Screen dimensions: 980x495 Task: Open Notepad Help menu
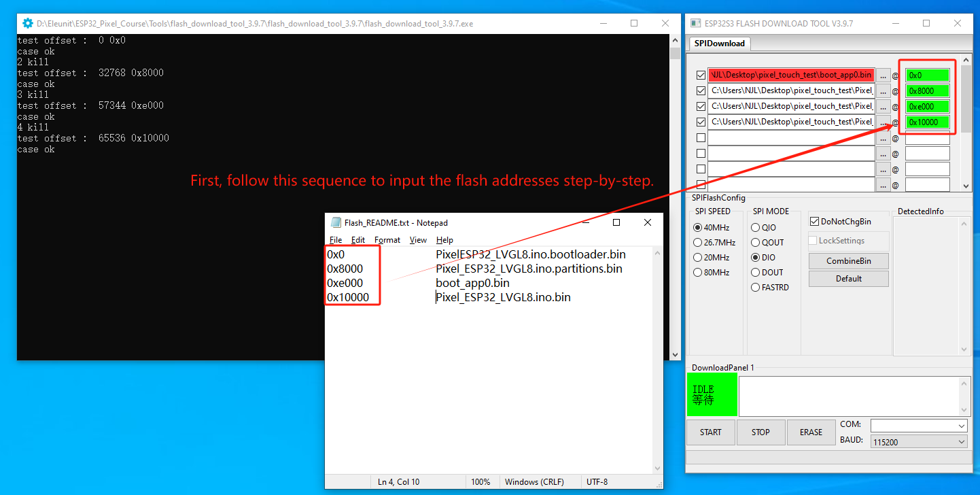444,240
